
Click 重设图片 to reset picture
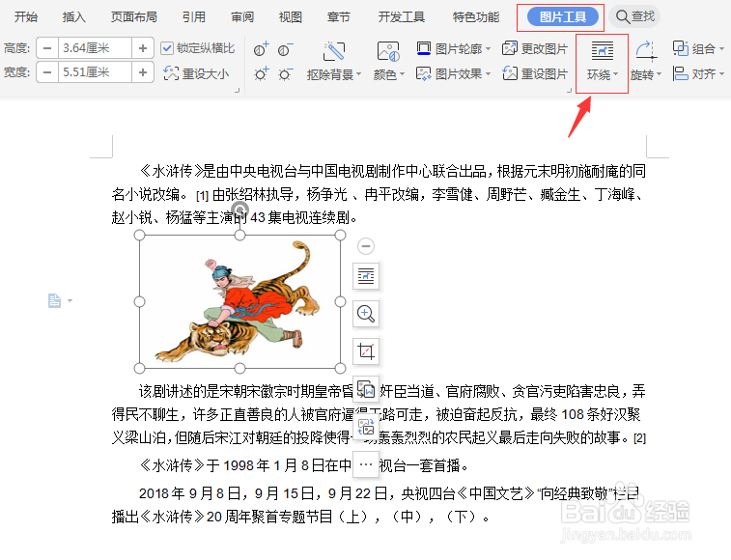click(x=535, y=73)
